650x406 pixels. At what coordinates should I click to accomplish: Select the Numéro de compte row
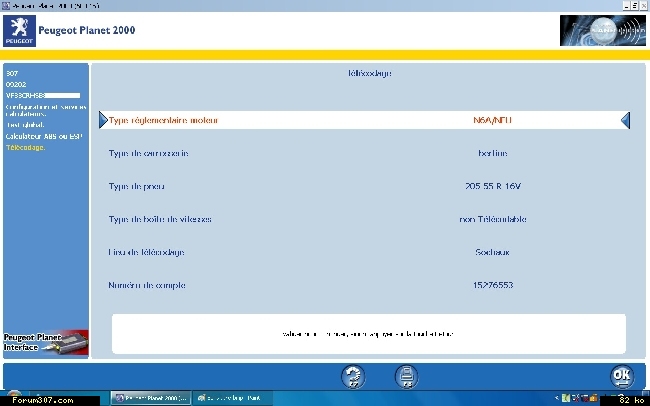click(365, 285)
